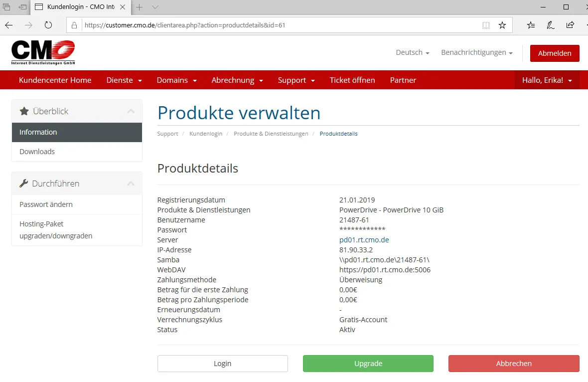Open the pd01.rt.cmo.de server link

[x=364, y=240]
